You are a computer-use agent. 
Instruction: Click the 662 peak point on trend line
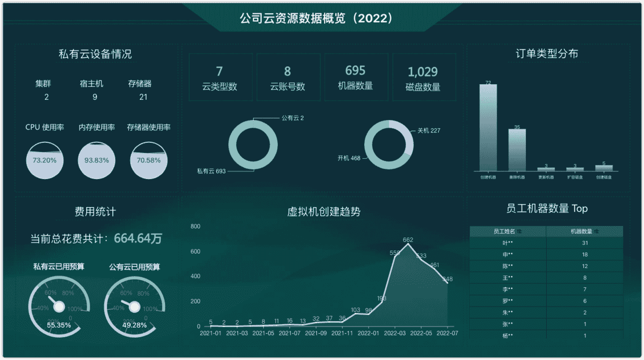coord(408,244)
